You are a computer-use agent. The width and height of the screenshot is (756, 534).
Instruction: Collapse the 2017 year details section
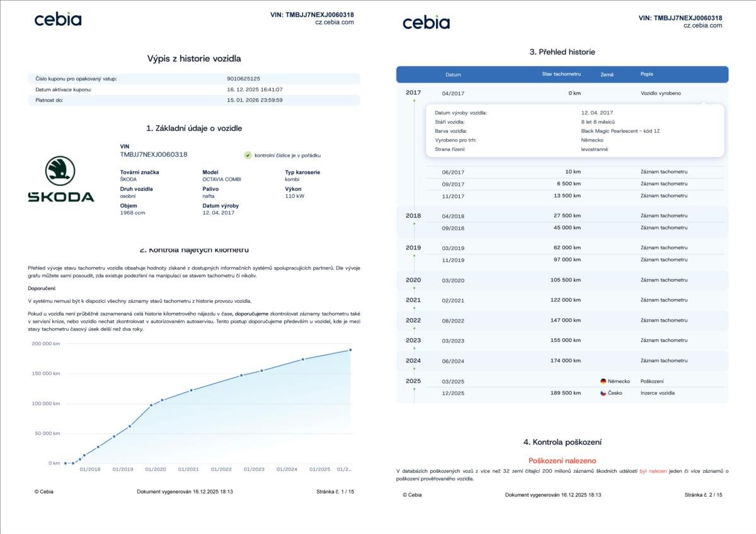413,93
